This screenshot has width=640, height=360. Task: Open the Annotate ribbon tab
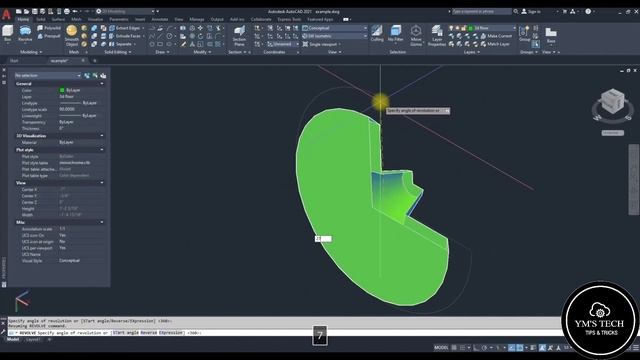[x=160, y=20]
